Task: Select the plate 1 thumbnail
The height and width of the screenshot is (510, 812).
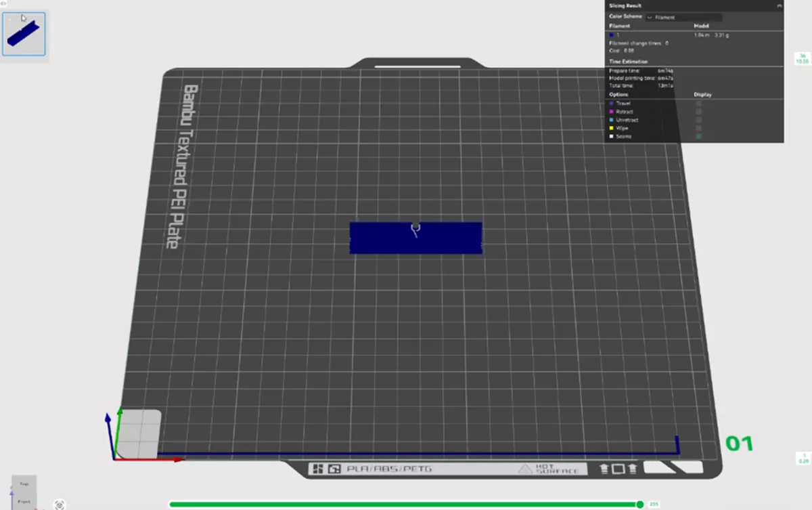Action: (24, 33)
